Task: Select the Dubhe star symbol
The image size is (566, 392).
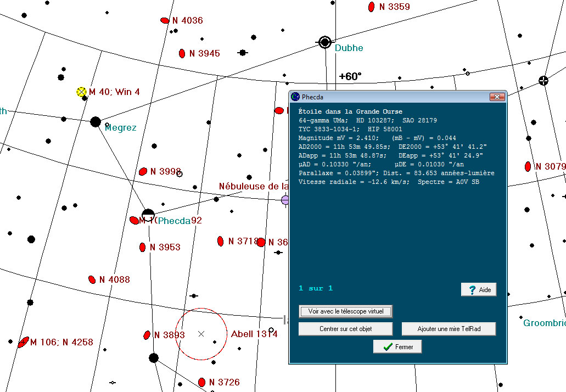Action: pos(325,42)
